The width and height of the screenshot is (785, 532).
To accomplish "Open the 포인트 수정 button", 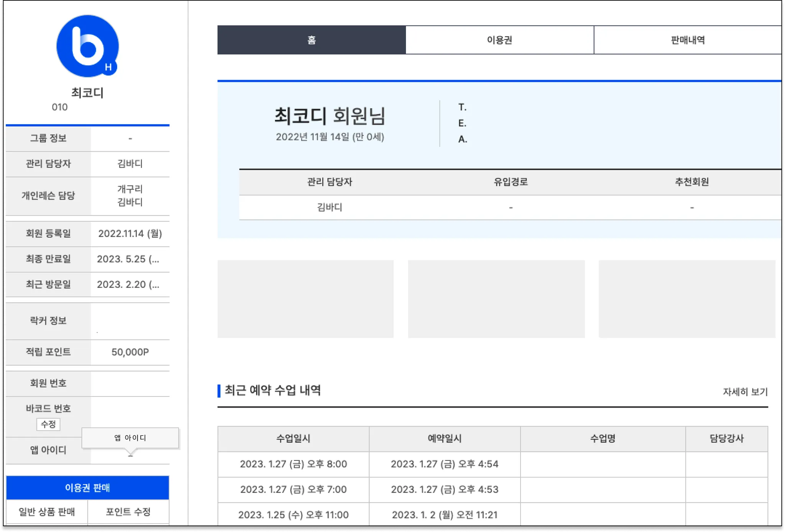I will tap(128, 512).
